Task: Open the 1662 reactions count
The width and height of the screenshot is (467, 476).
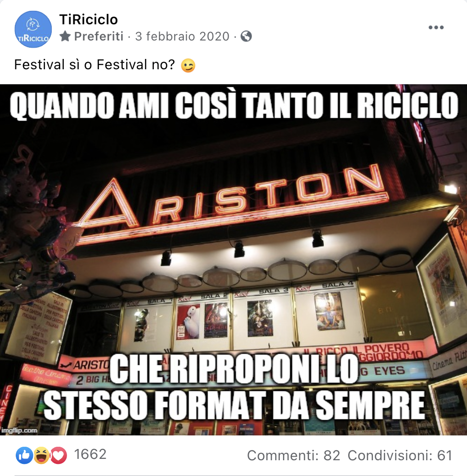Action: [x=90, y=454]
